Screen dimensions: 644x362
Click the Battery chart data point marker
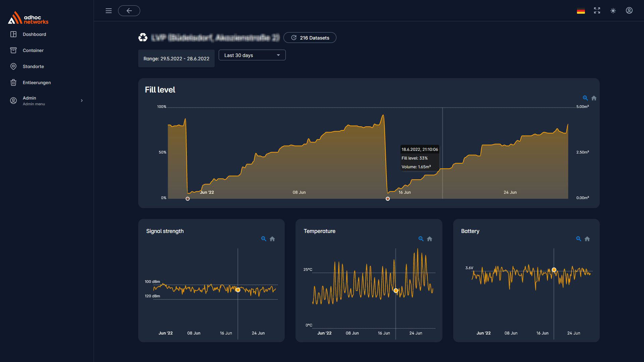[554, 270]
